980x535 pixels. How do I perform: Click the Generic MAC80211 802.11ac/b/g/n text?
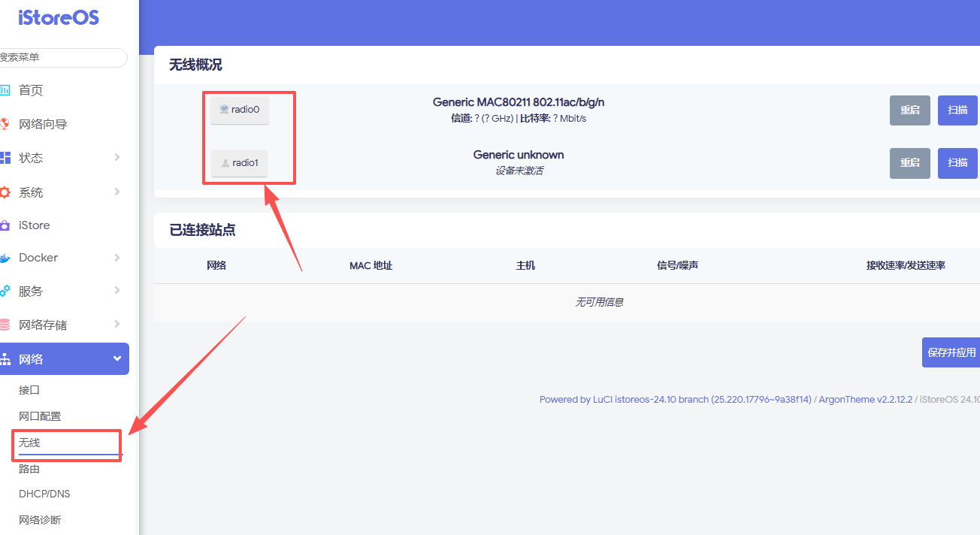click(x=519, y=102)
